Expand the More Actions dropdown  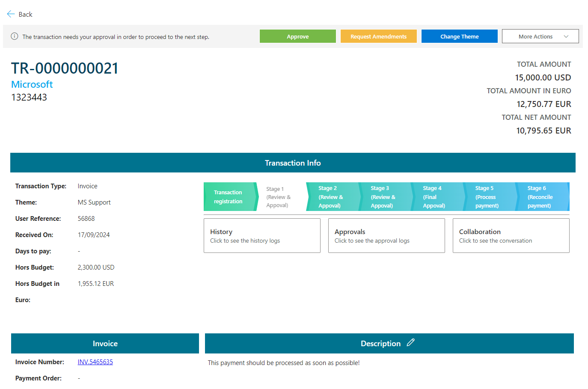(x=540, y=36)
